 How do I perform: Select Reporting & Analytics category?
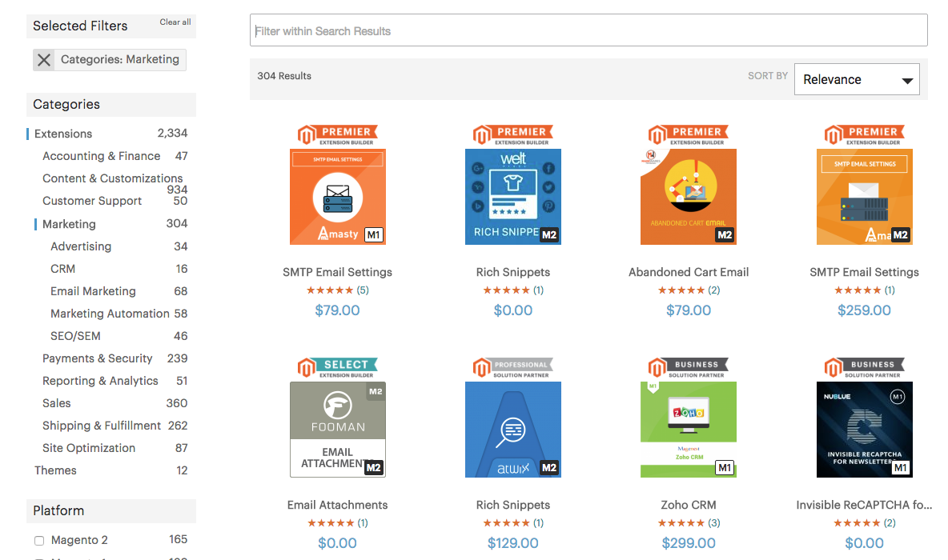100,381
